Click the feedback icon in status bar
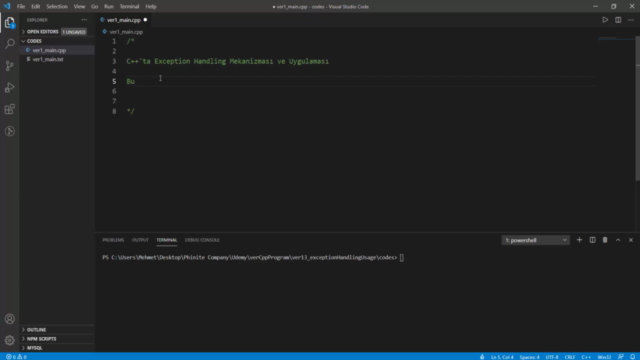 (x=620, y=357)
